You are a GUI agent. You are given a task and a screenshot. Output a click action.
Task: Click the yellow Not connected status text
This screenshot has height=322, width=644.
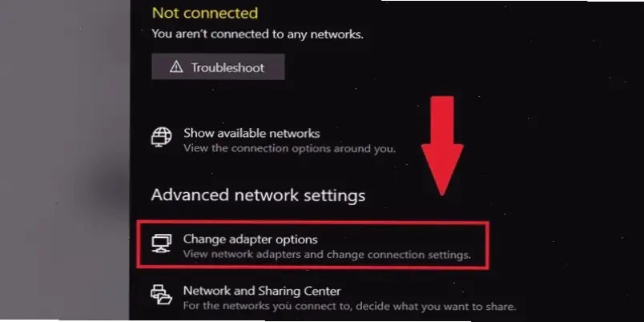205,13
